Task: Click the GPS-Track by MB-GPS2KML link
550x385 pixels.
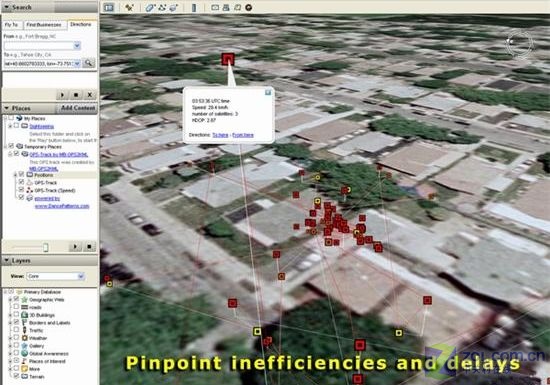Action: point(59,155)
